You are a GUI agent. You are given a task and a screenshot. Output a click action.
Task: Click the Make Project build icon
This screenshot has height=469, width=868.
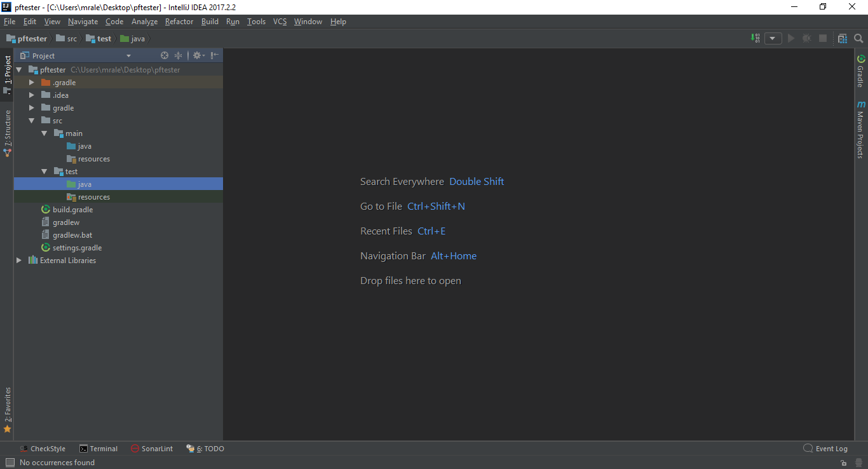pyautogui.click(x=756, y=38)
